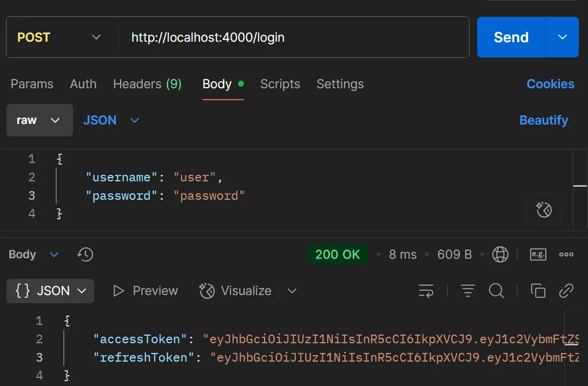
Task: Create an example using the e.g. icon
Action: [538, 254]
